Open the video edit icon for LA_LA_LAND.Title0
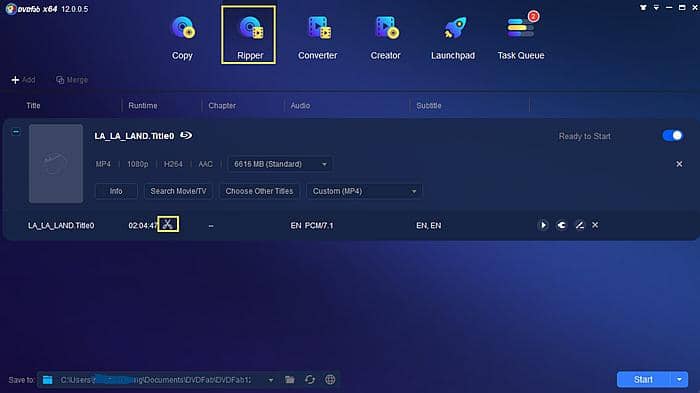700x393 pixels. coord(579,225)
